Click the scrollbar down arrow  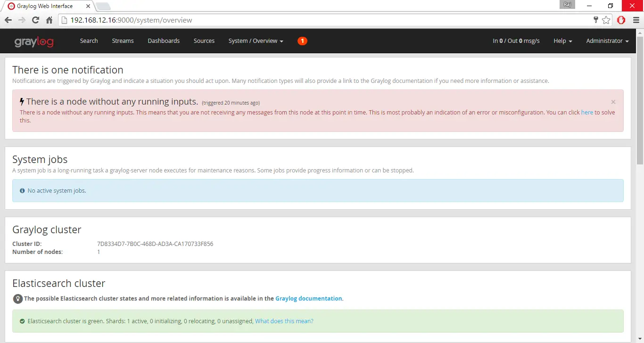pos(640,339)
